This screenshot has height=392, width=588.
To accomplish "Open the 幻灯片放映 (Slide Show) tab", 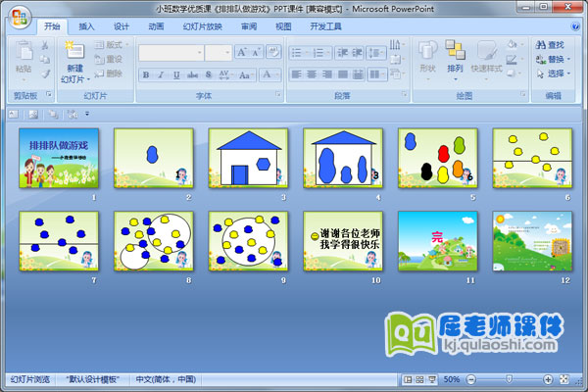I will click(x=203, y=26).
